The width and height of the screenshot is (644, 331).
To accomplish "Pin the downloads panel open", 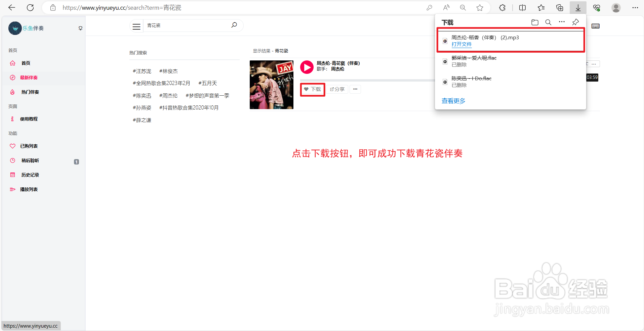I will (x=575, y=22).
